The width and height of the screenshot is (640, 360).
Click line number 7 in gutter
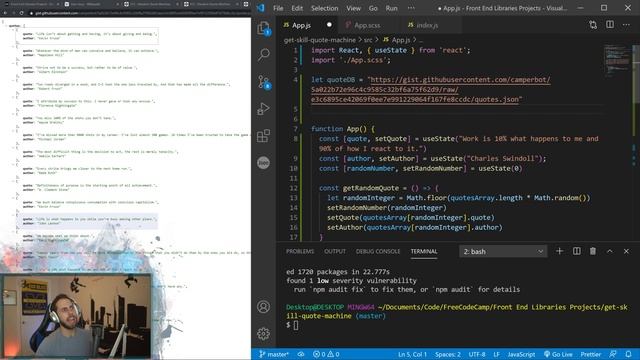tap(295, 129)
